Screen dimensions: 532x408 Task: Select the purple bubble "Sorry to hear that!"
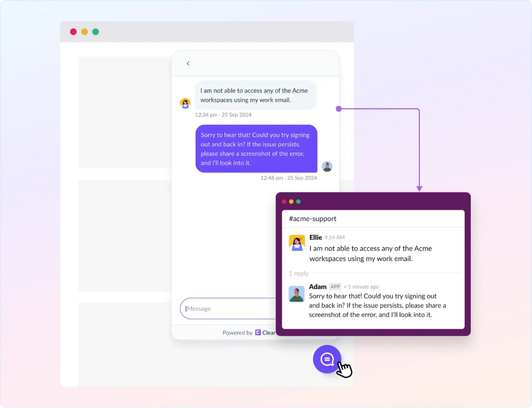(256, 149)
